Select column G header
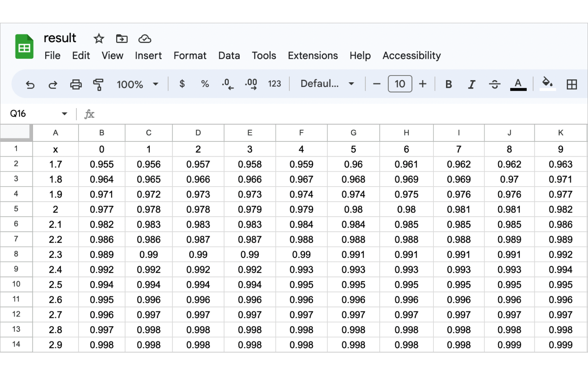 [354, 133]
